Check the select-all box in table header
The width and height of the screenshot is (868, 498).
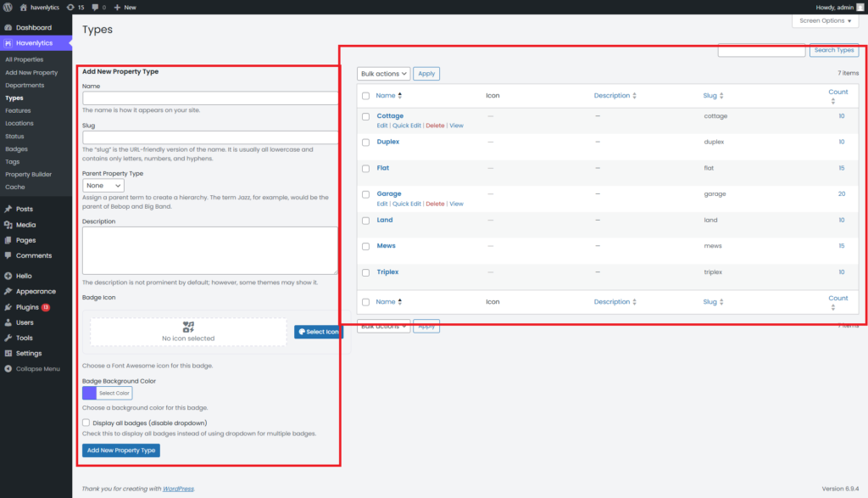pos(365,96)
